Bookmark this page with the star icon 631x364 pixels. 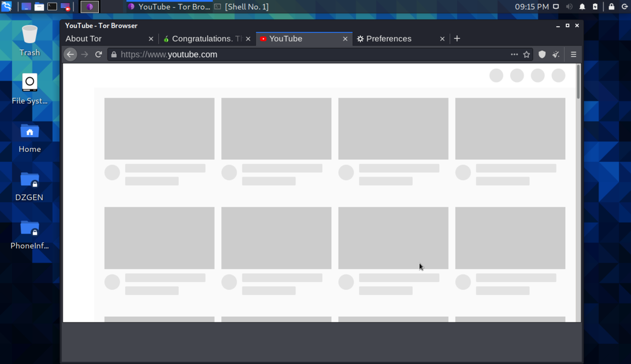[526, 55]
